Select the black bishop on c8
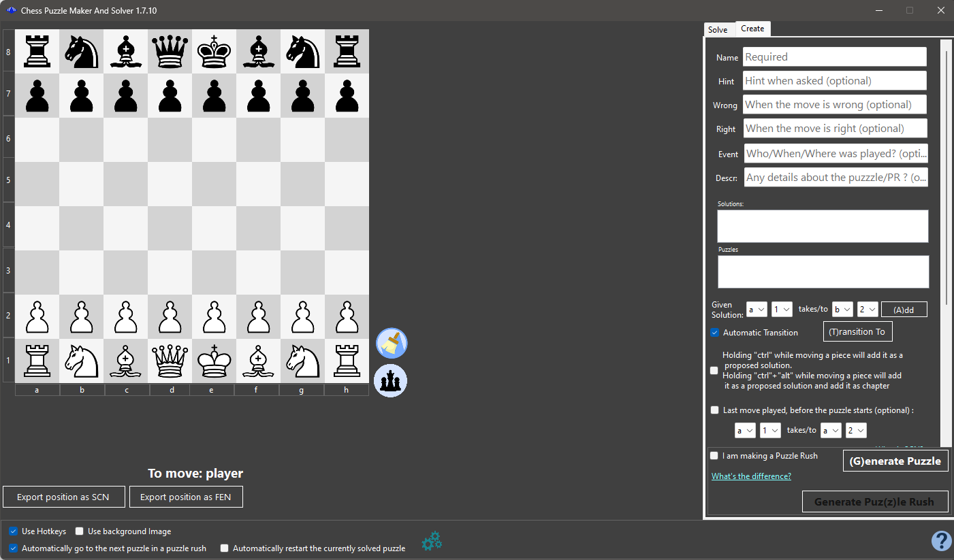Screen dimensions: 954x560 (126, 51)
